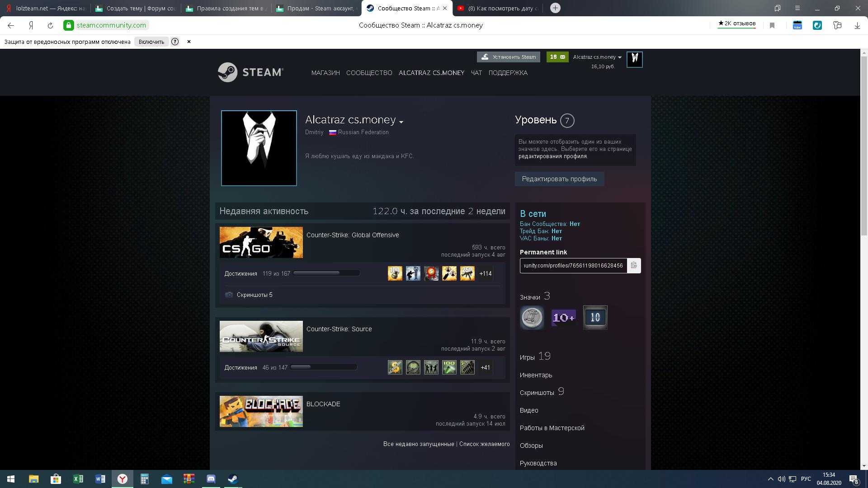
Task: Click first CS: Source achievement icon
Action: (395, 367)
